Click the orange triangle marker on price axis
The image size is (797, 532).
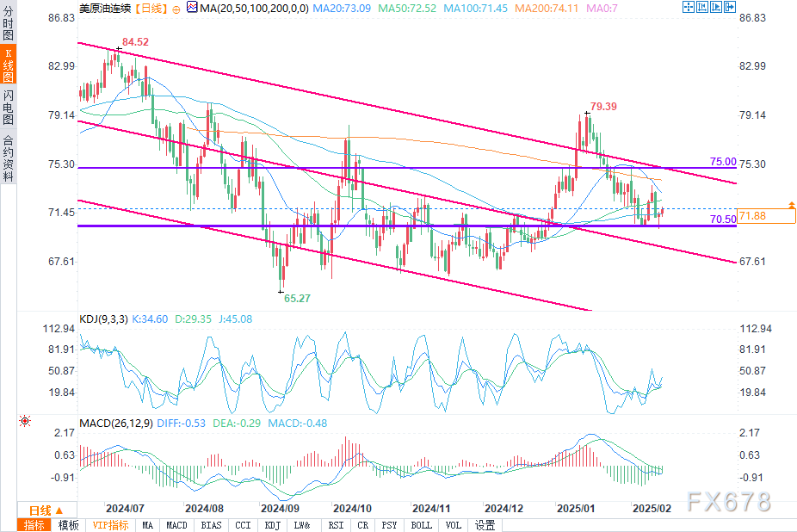pyautogui.click(x=790, y=207)
